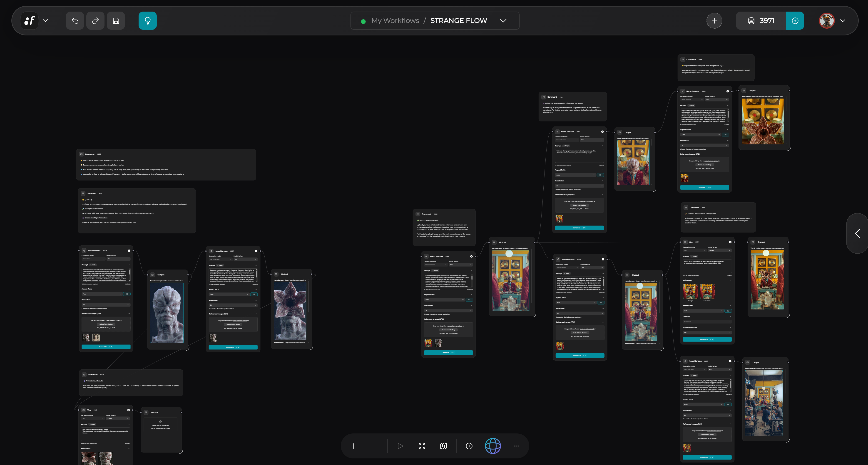Open the canvas minimap
The height and width of the screenshot is (465, 868).
(443, 446)
